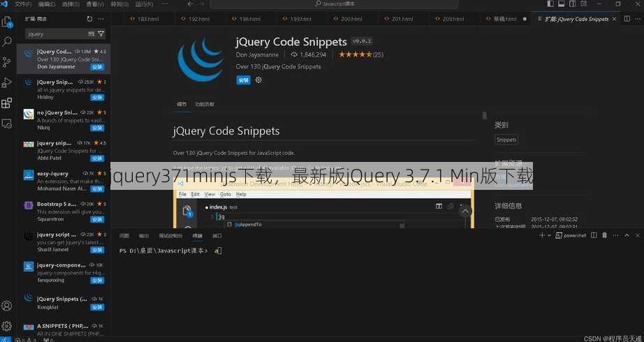Open editor more actions menu
Image resolution: width=644 pixels, height=342 pixels.
point(638,19)
